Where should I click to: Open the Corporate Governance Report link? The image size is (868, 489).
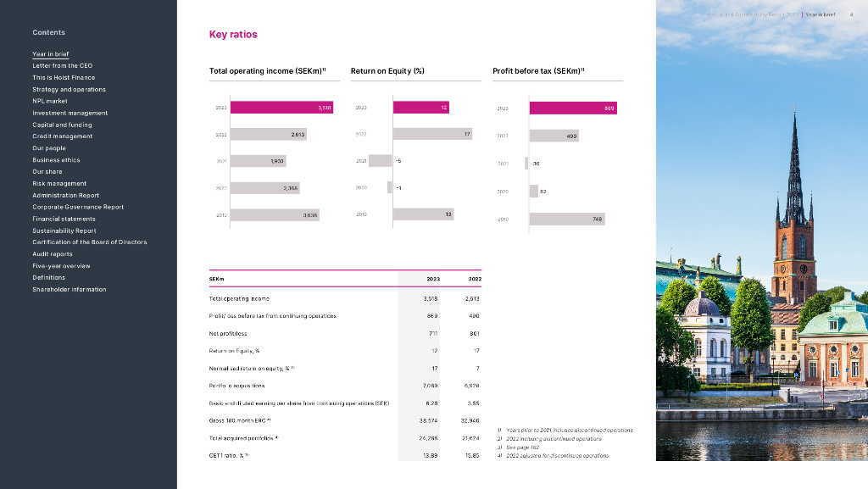(x=78, y=207)
